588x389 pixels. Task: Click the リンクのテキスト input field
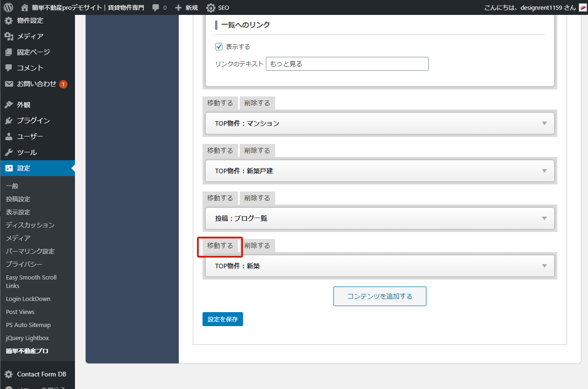pyautogui.click(x=347, y=64)
